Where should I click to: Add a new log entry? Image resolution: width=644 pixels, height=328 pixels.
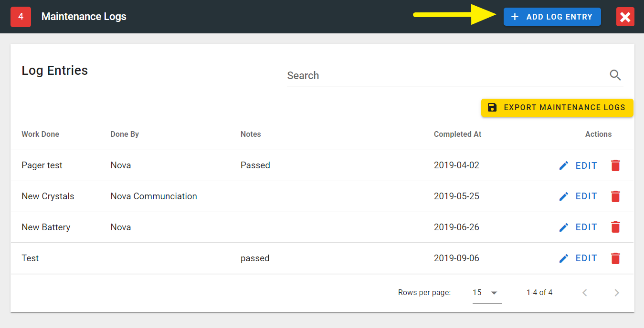552,17
